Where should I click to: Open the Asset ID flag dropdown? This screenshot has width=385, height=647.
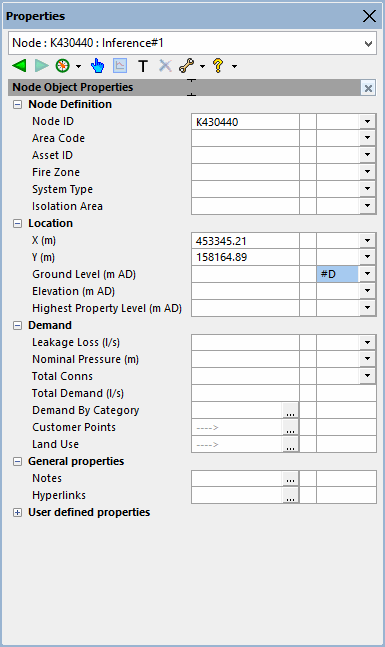[367, 155]
